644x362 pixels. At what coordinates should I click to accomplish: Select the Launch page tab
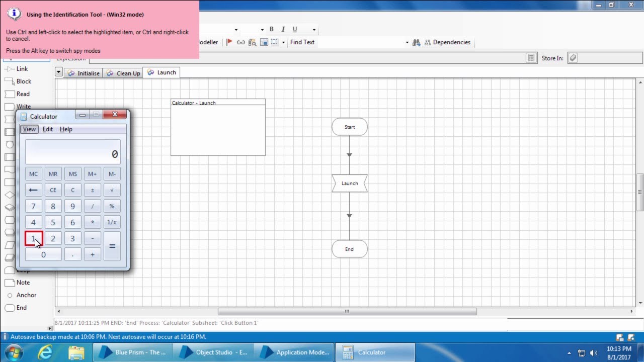(x=162, y=72)
